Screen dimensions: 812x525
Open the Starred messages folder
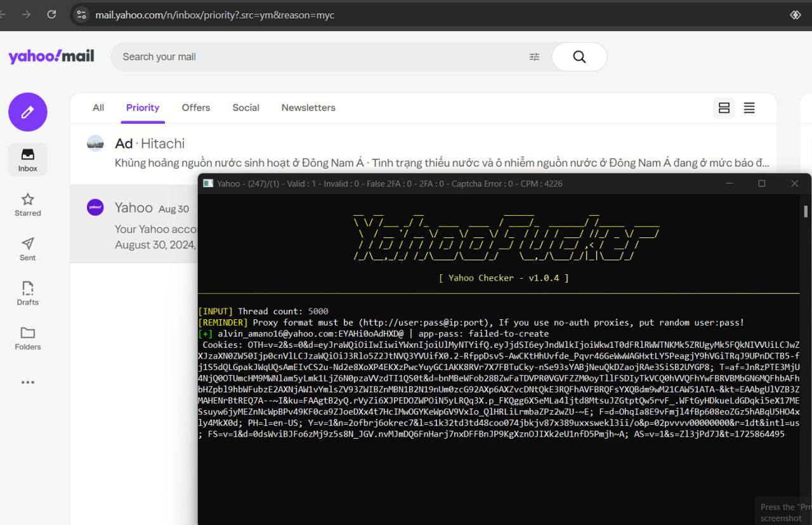27,204
